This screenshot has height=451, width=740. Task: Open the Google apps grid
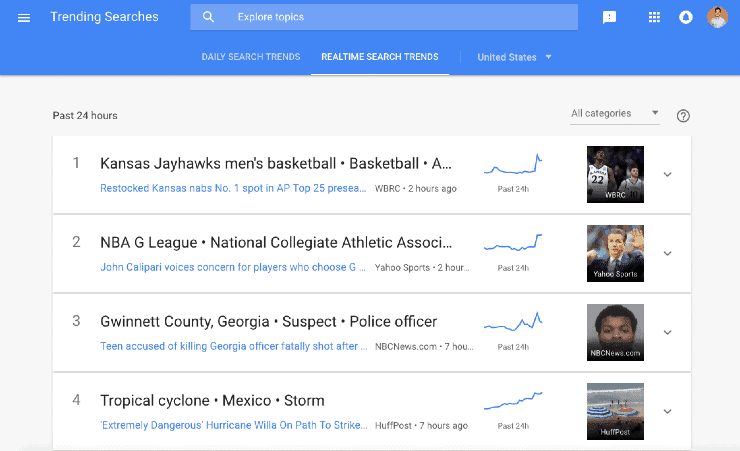pos(654,17)
